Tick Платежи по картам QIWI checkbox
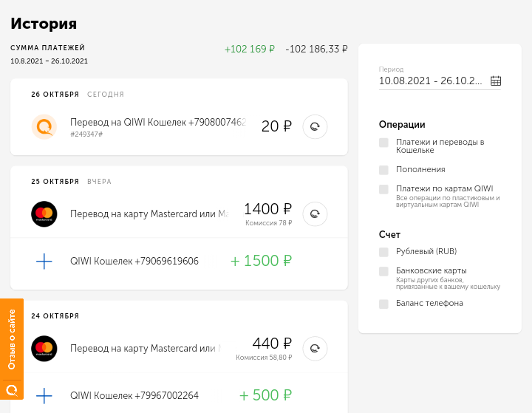The height and width of the screenshot is (413, 532). (x=383, y=189)
